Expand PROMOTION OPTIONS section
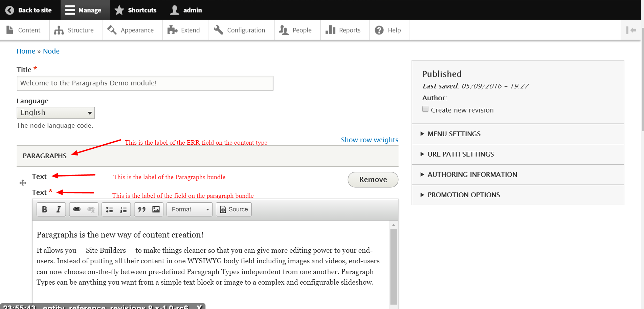The height and width of the screenshot is (309, 644). (518, 195)
